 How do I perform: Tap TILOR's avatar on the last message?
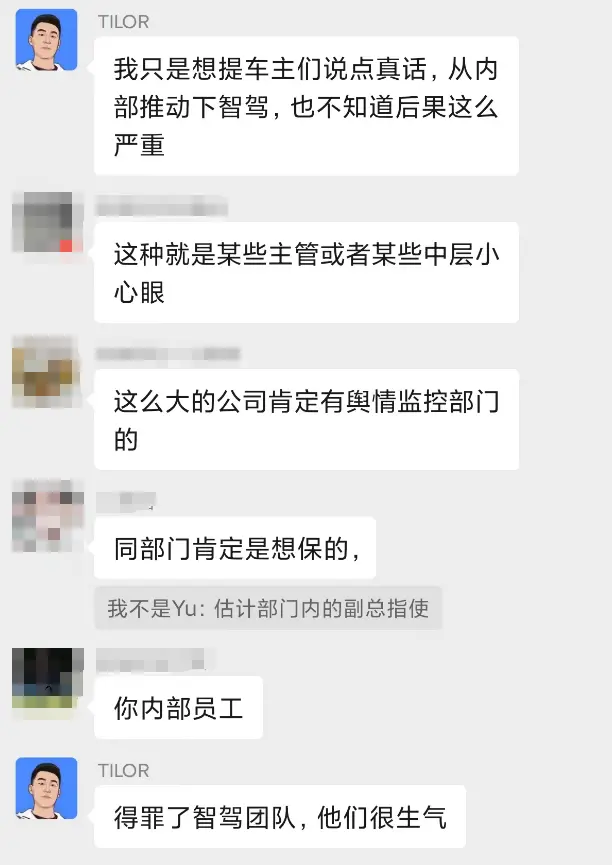[x=46, y=788]
